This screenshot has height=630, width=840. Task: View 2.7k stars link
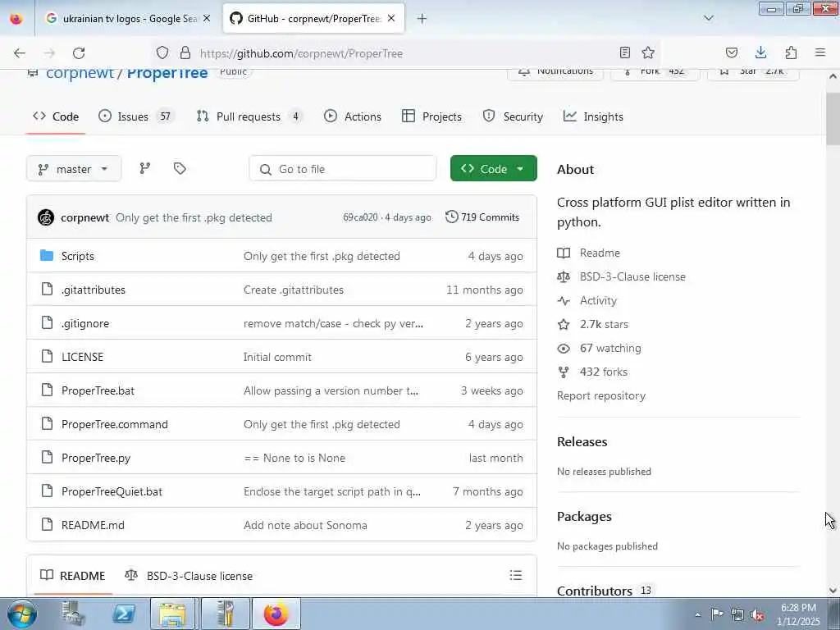[604, 324]
